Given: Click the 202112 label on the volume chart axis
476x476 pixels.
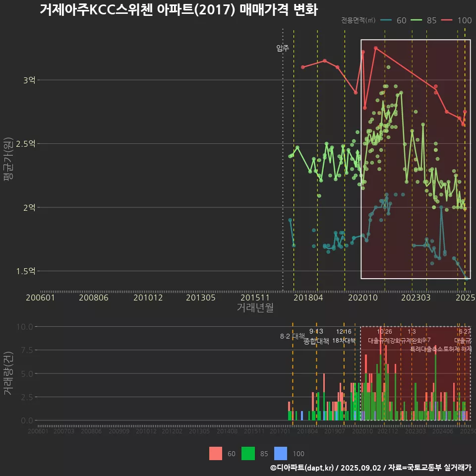Looking at the screenshot, I should coord(388,431).
